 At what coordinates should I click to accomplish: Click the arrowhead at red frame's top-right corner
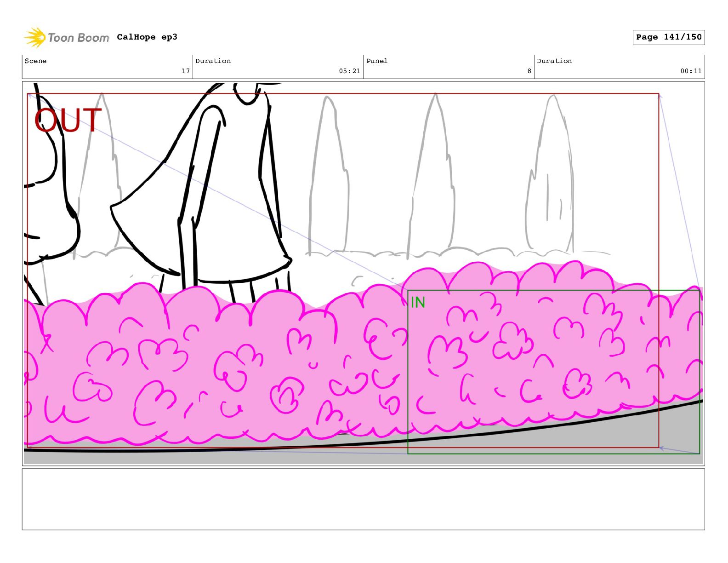pyautogui.click(x=659, y=96)
